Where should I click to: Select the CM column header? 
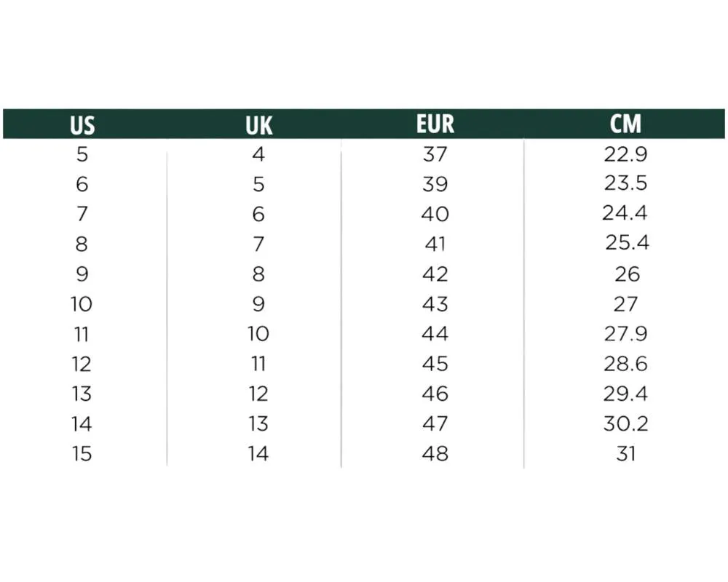(x=625, y=124)
